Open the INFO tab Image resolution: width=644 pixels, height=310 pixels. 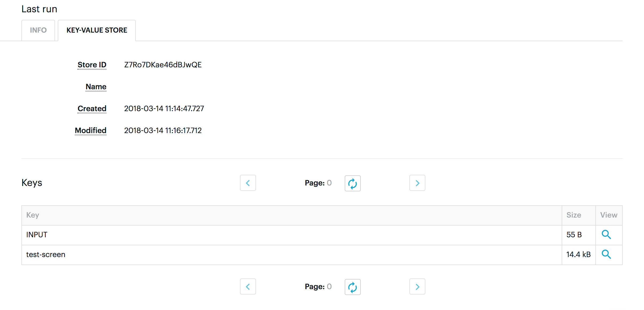tap(38, 30)
